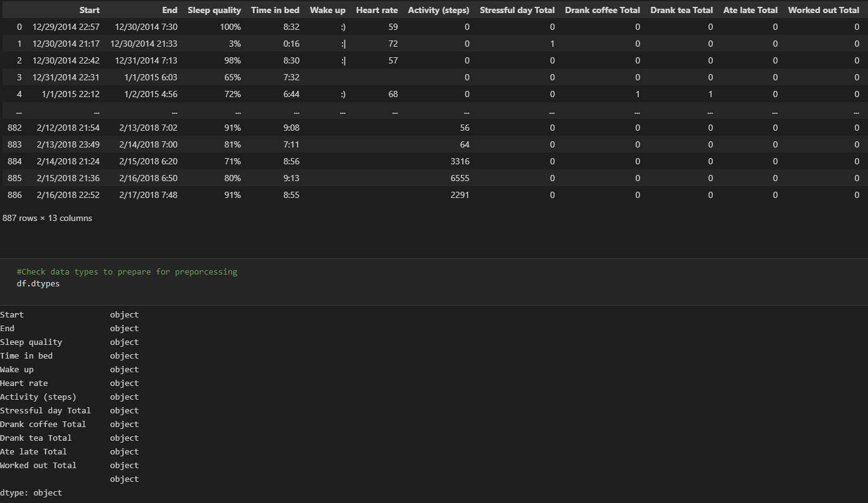Select the 'Sleep quality' table column header
The height and width of the screenshot is (503, 868).
[x=214, y=10]
